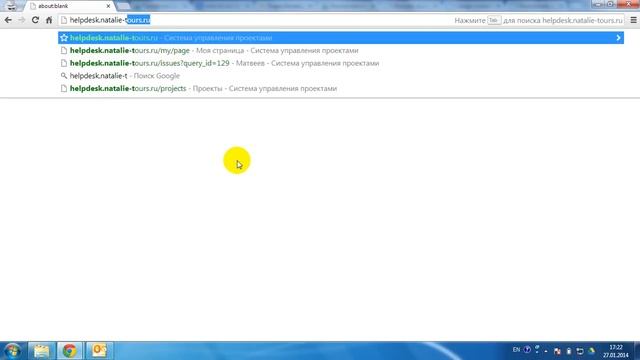This screenshot has width=640, height=360.
Task: Click the star icon of the first suggestion
Action: [x=64, y=38]
